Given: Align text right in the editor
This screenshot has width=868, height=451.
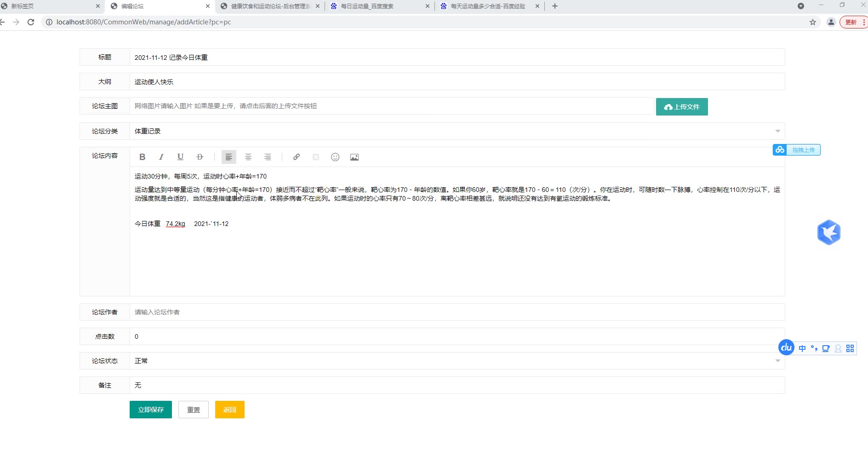Looking at the screenshot, I should [x=268, y=157].
